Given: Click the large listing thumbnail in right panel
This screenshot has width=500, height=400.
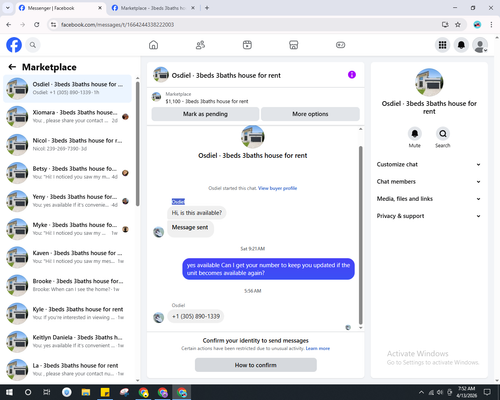Looking at the screenshot, I should [429, 82].
